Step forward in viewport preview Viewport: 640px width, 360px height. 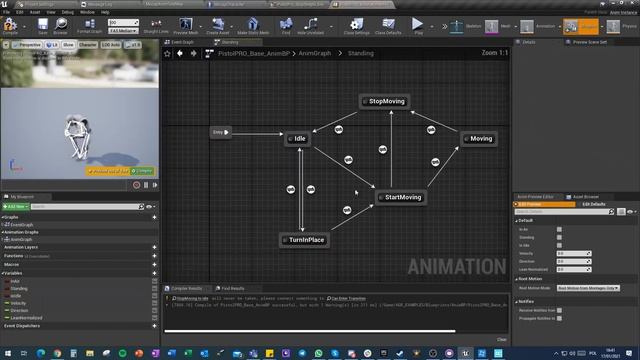coord(155,185)
